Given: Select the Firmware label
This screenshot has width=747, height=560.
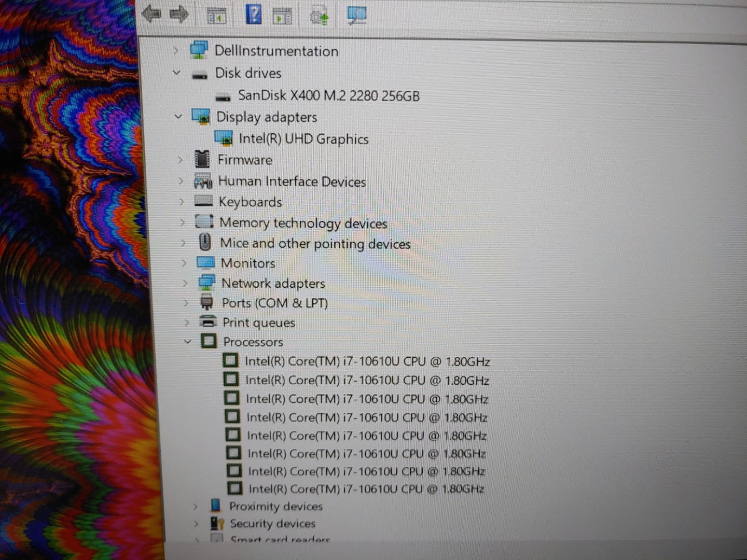Looking at the screenshot, I should point(245,160).
